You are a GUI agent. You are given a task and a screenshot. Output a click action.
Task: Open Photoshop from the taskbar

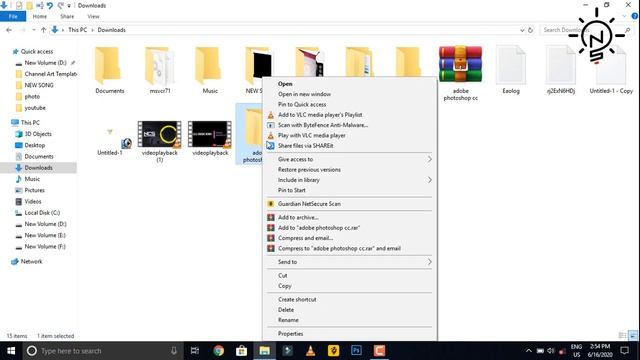click(356, 351)
